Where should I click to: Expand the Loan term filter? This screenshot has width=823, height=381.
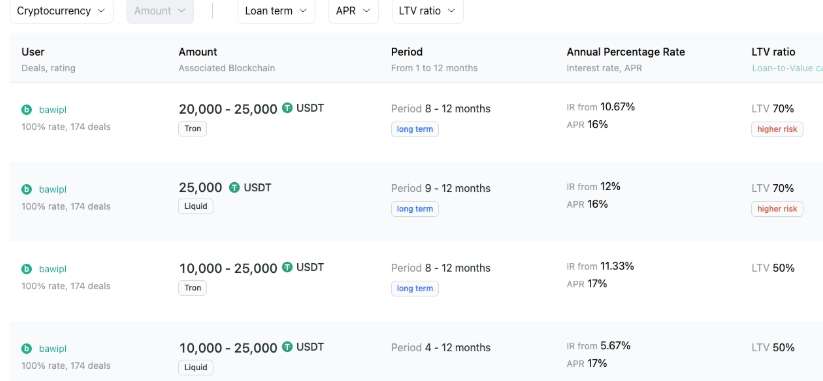tap(276, 10)
